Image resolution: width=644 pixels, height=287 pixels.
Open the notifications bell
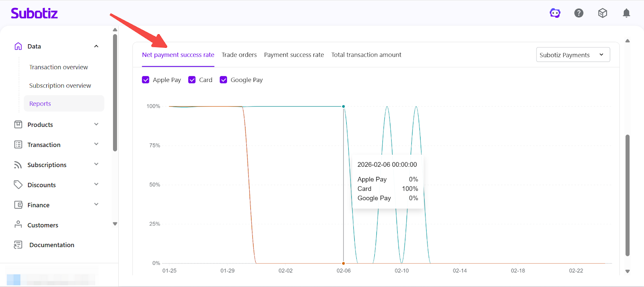(626, 13)
